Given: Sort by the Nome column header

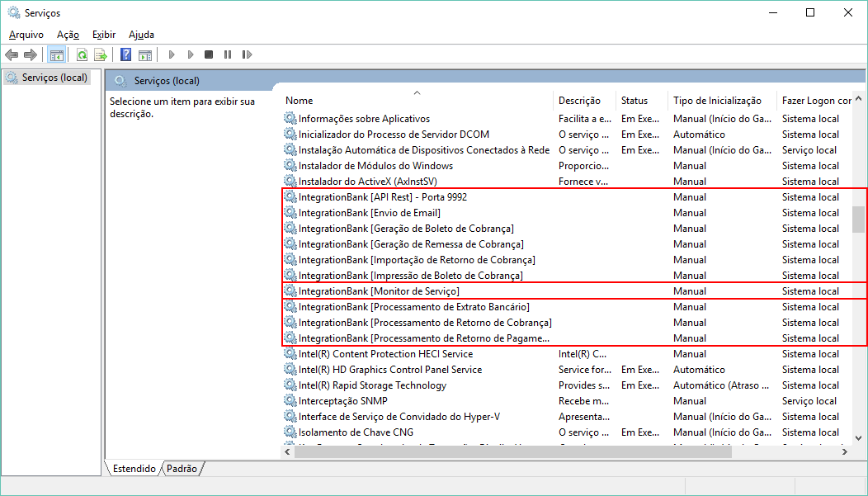Looking at the screenshot, I should [x=417, y=100].
